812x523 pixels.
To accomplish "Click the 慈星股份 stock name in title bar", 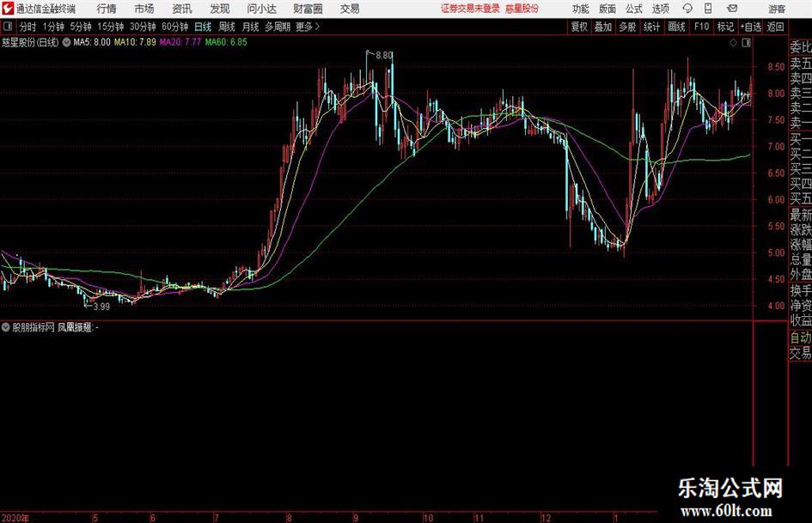I will pos(522,9).
